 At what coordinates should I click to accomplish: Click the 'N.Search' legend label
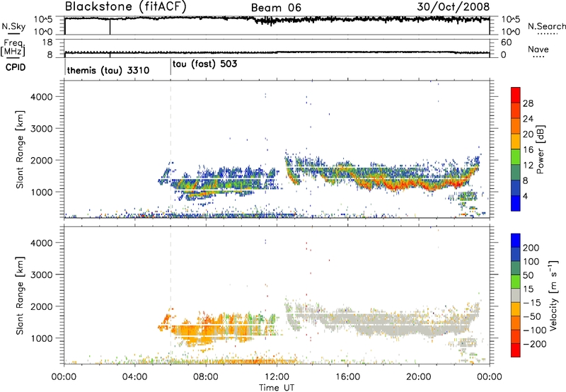[546, 26]
